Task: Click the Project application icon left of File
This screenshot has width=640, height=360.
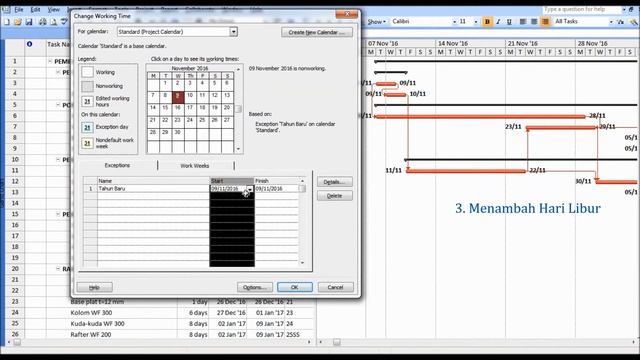Action: [6, 9]
